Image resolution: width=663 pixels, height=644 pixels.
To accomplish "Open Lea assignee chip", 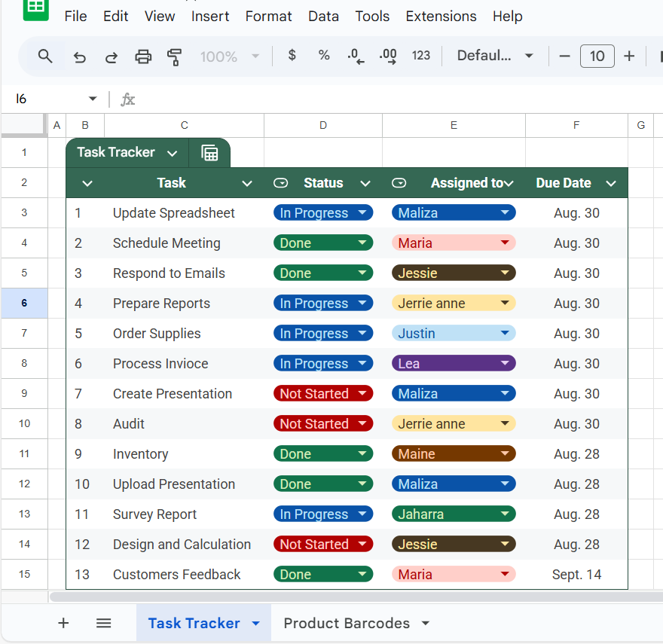I will click(x=454, y=363).
